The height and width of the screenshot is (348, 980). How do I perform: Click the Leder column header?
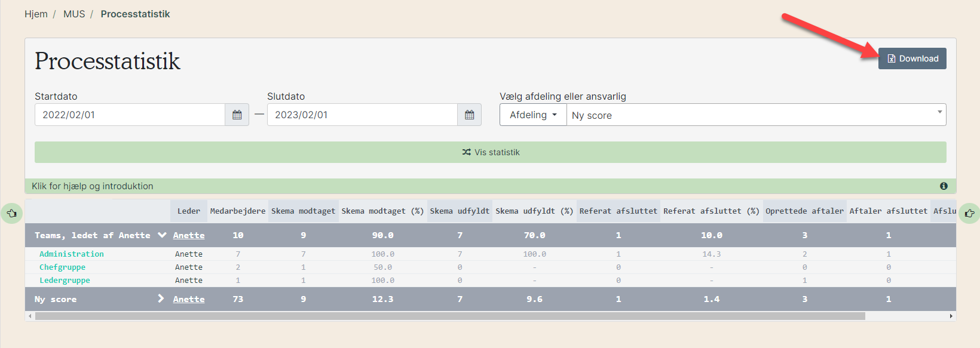[189, 211]
